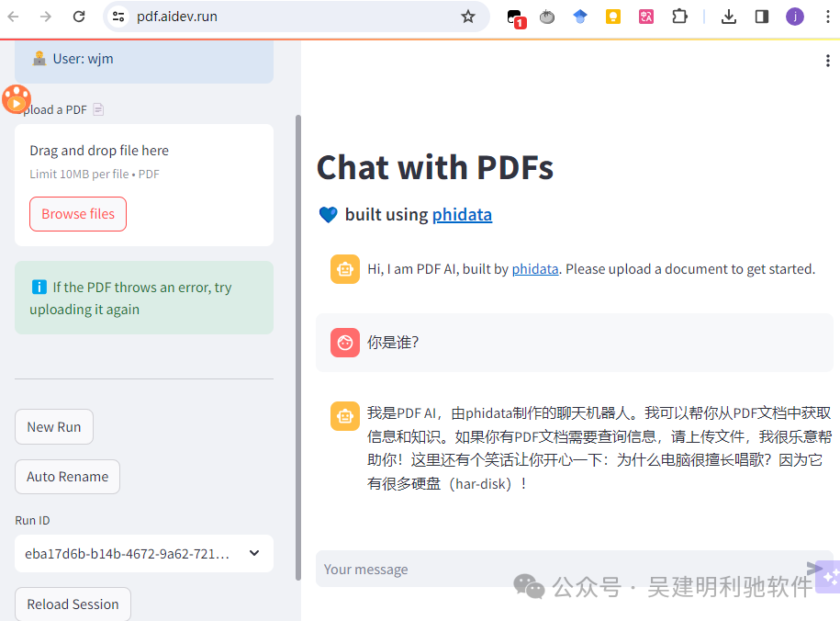Click the Browse files button
This screenshot has width=840, height=621.
(78, 214)
